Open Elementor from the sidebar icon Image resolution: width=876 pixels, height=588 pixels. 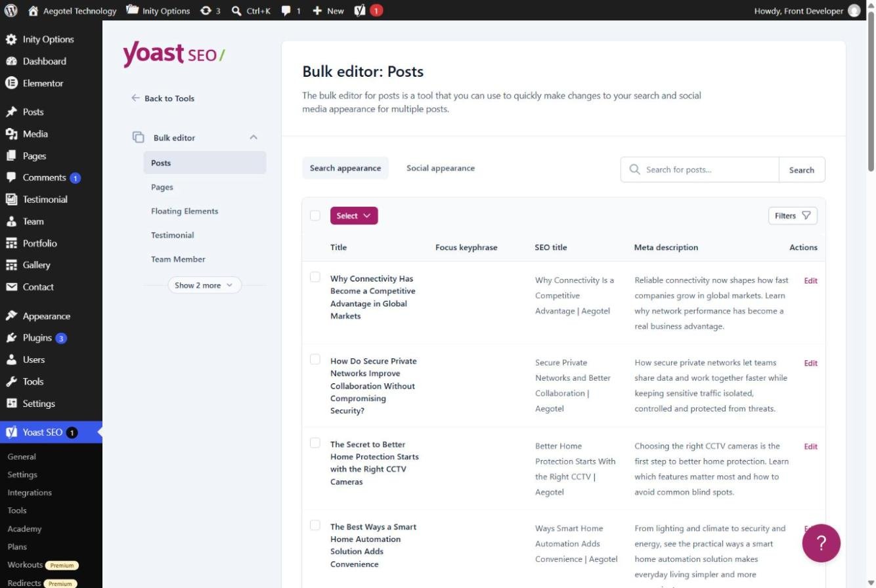tap(11, 83)
